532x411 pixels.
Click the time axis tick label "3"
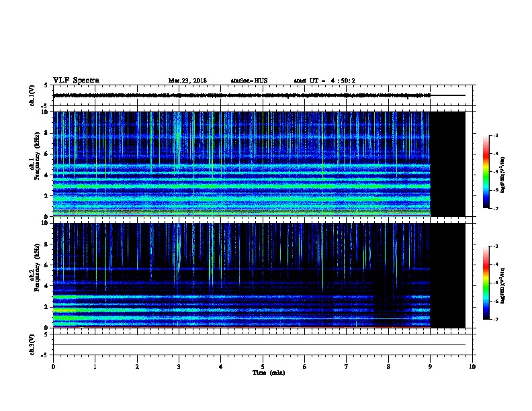tap(179, 367)
